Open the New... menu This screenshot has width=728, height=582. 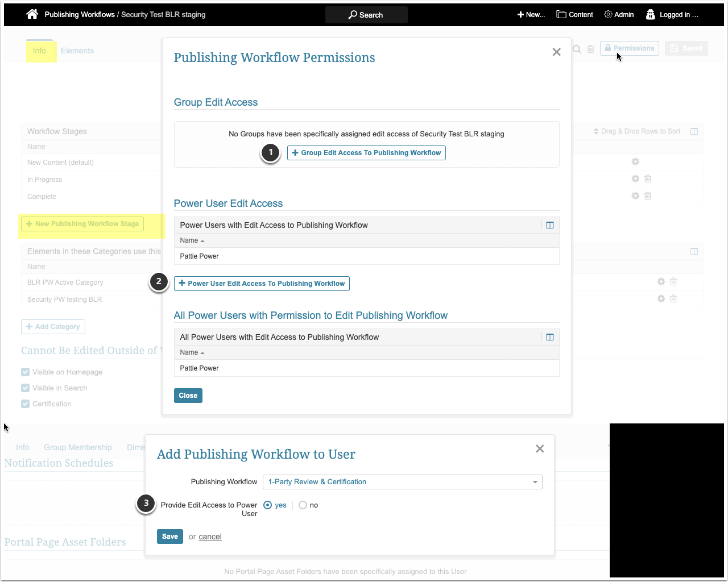(x=531, y=15)
